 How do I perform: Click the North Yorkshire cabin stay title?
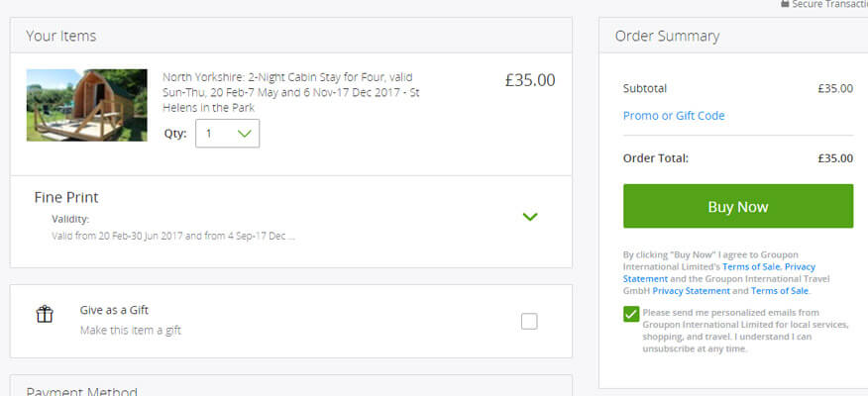click(x=291, y=92)
